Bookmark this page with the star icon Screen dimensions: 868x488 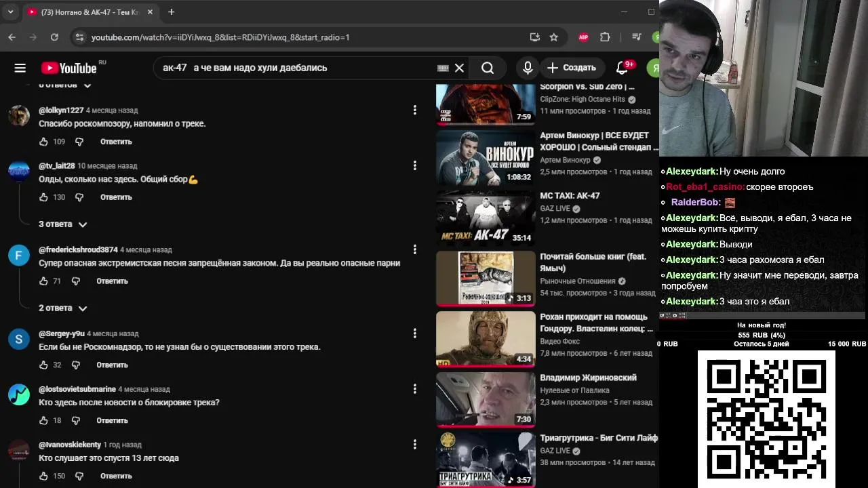[x=554, y=37]
